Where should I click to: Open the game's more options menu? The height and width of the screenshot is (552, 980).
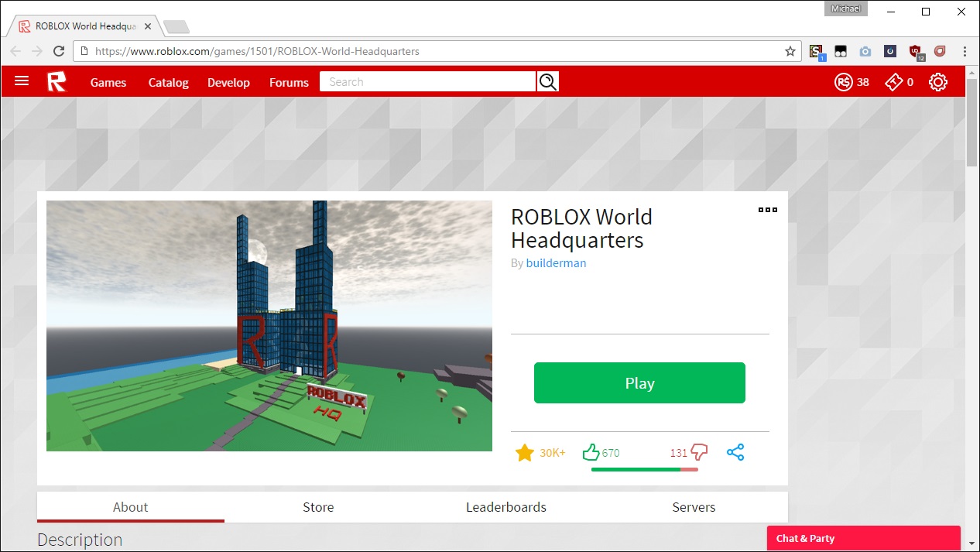coord(767,209)
